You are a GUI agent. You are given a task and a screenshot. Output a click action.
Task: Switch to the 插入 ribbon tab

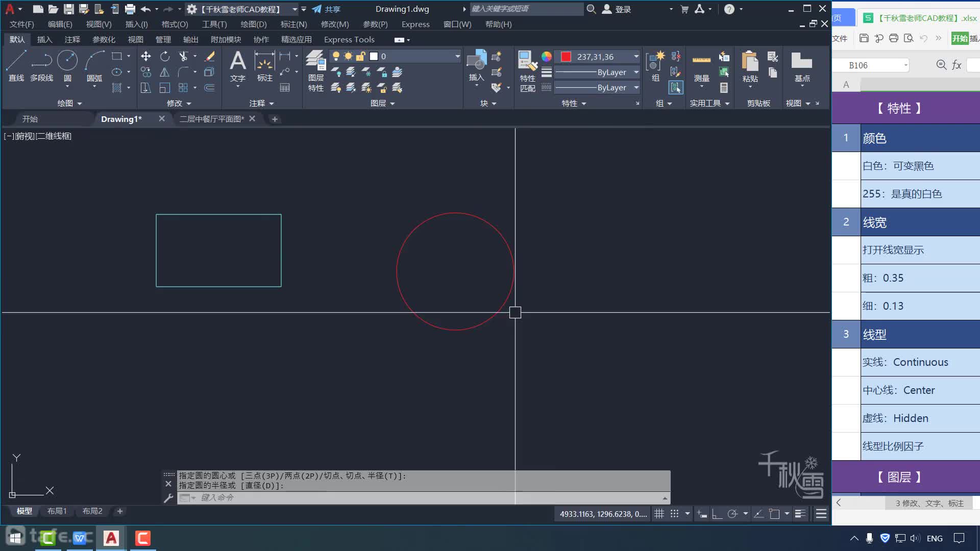point(44,39)
